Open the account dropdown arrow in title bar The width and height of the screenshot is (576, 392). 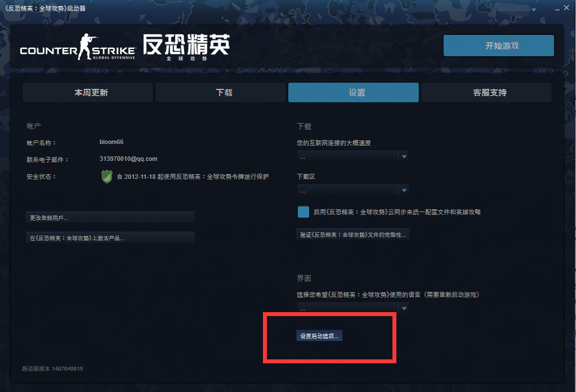pos(533,10)
